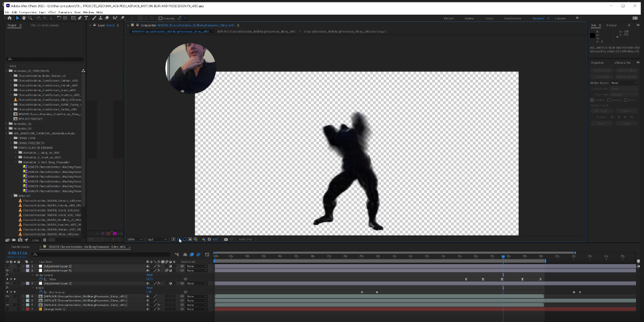
Task: Open the Effect menu
Action: [52, 12]
